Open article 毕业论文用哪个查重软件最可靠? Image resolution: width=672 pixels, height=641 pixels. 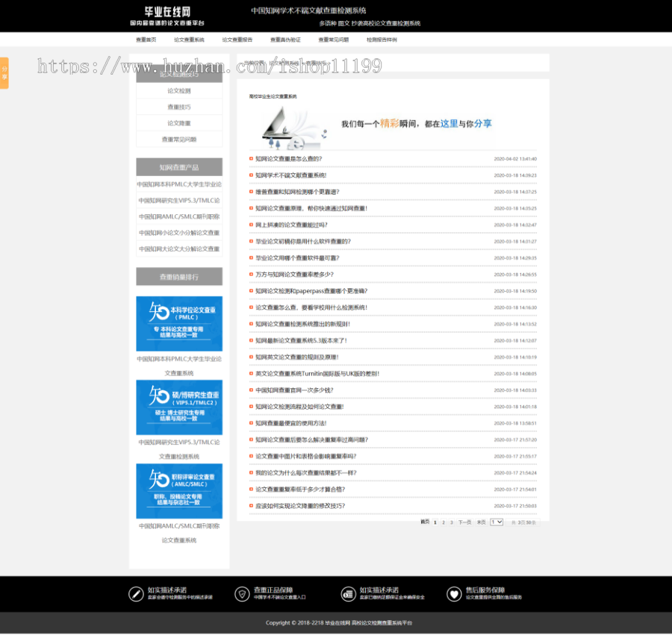coord(297,257)
